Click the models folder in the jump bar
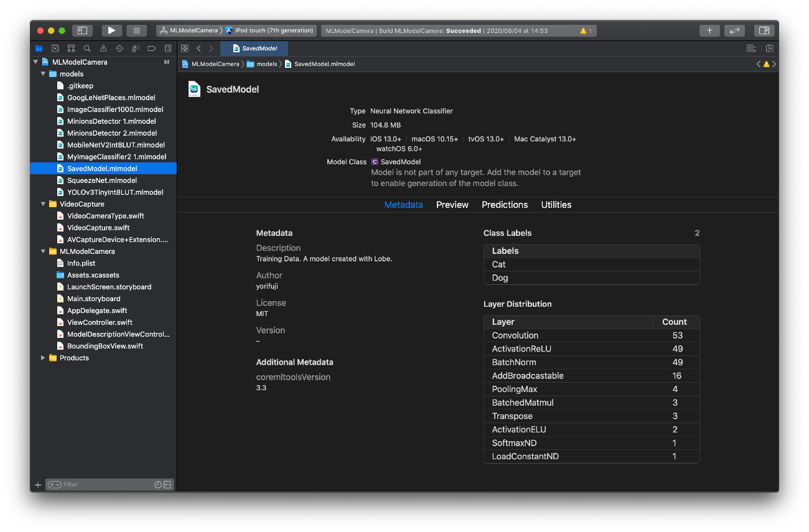This screenshot has height=532, width=809. point(262,64)
